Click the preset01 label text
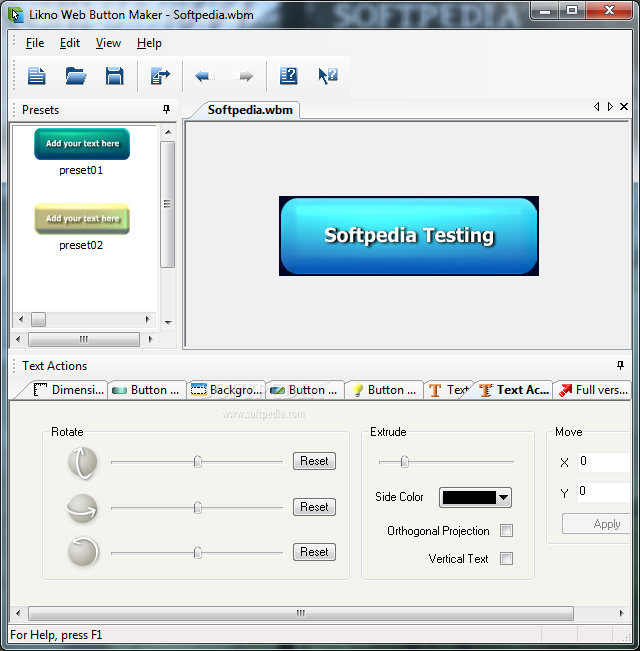Viewport: 640px width, 651px height. point(81,170)
